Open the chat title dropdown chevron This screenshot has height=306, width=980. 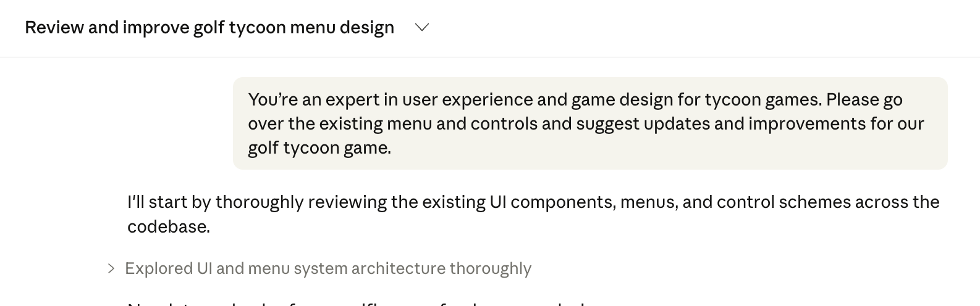(x=422, y=28)
